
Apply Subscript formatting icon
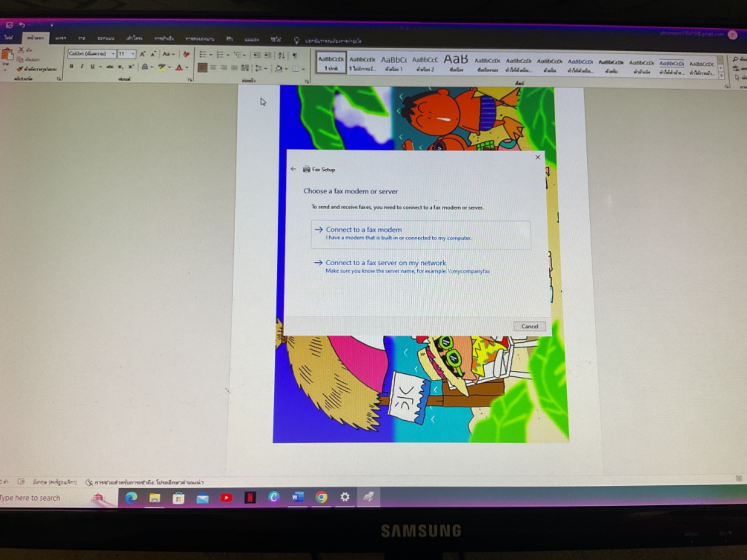point(121,67)
